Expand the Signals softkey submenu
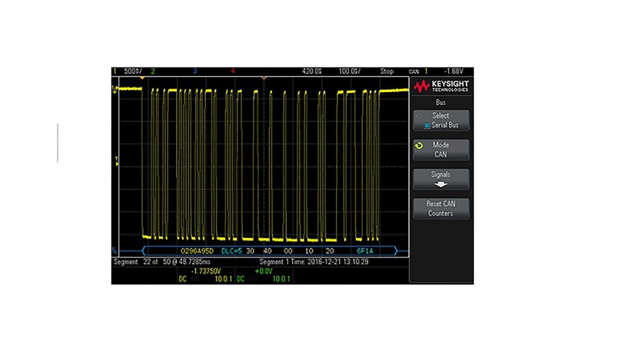 coord(440,179)
